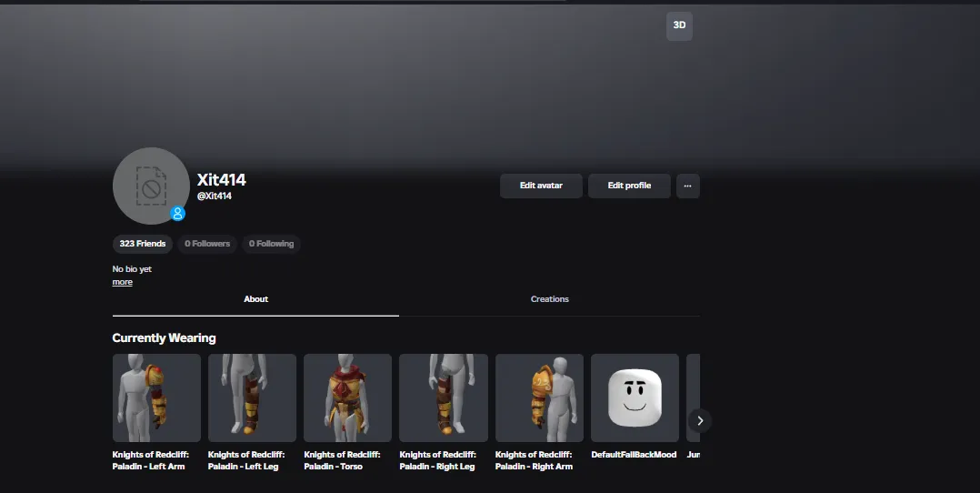Click the blue online status badge
Image resolution: width=980 pixels, height=493 pixels.
tap(178, 214)
